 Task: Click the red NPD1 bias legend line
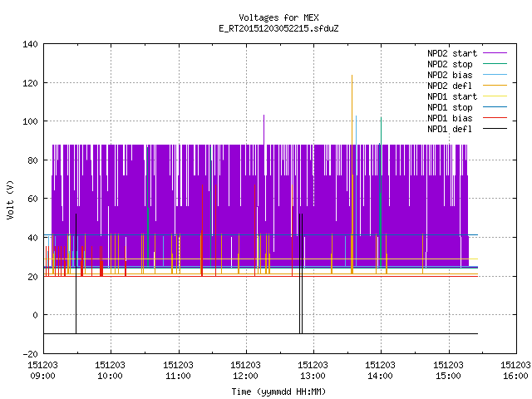tap(495, 118)
